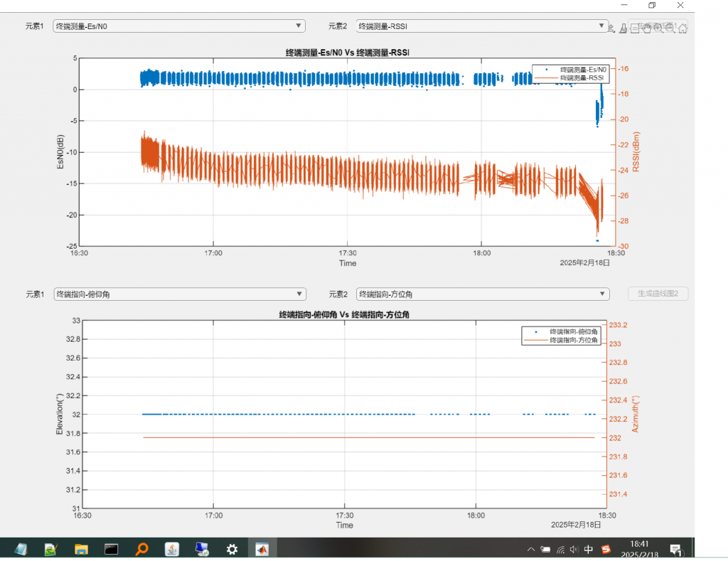Viewport: 728px width, 561px height.
Task: Select the pan hand tool
Action: pos(647,28)
